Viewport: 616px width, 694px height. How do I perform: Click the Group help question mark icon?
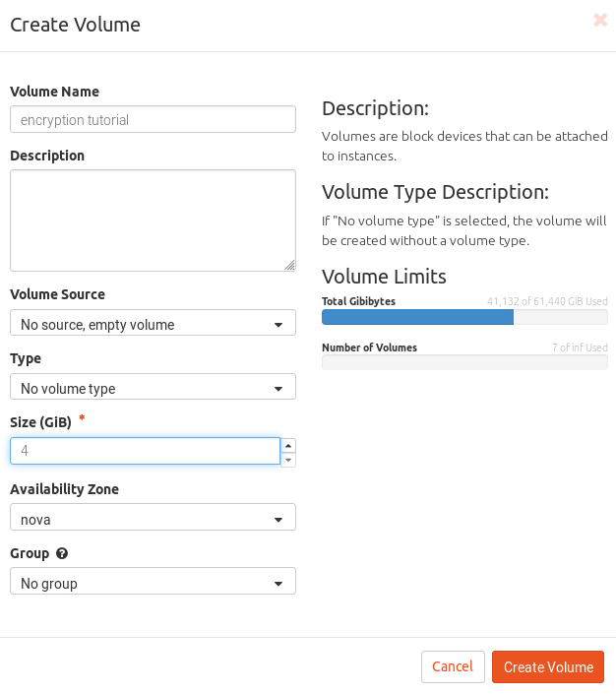point(62,554)
